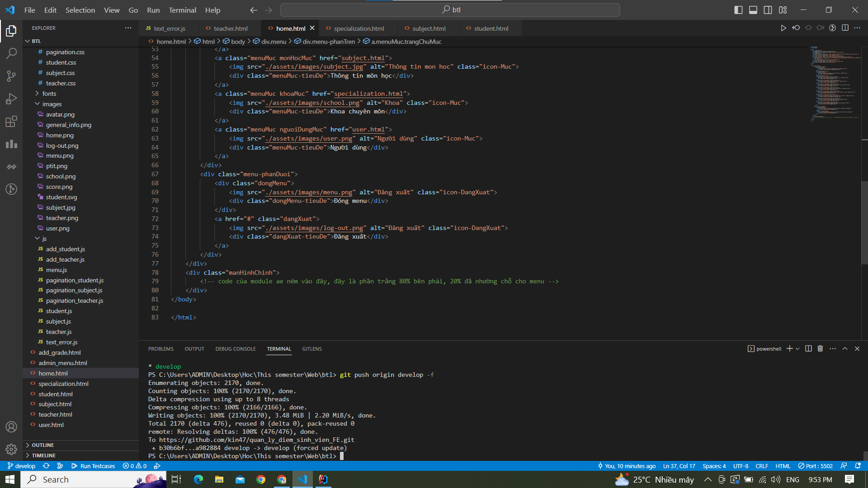
Task: Toggle secondary side bar layout button
Action: point(768,10)
